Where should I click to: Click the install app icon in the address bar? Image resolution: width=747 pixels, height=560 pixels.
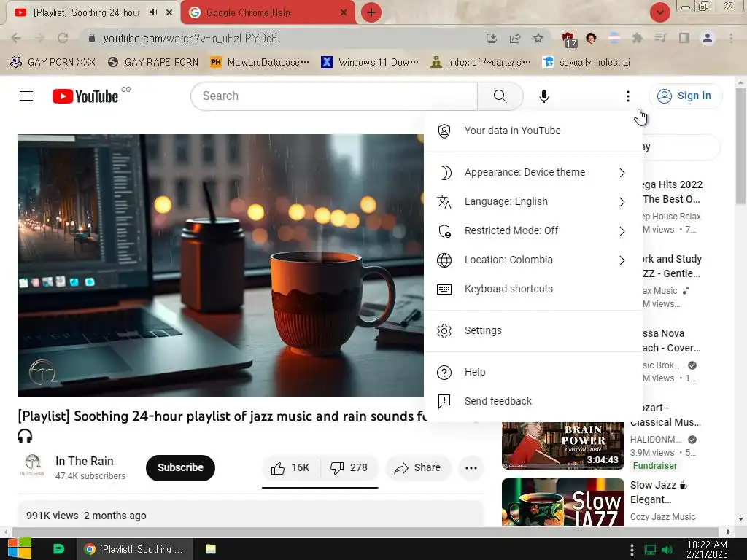coord(492,38)
